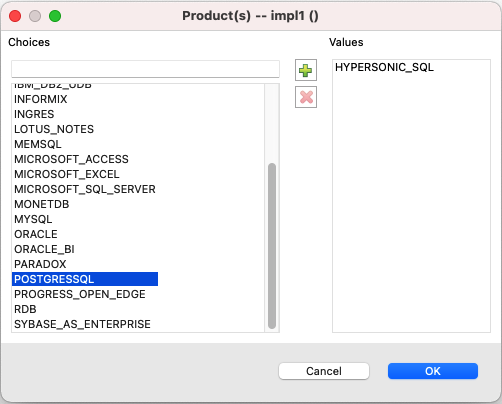The width and height of the screenshot is (502, 404).
Task: Select RDB in the Choices list
Action: point(25,309)
